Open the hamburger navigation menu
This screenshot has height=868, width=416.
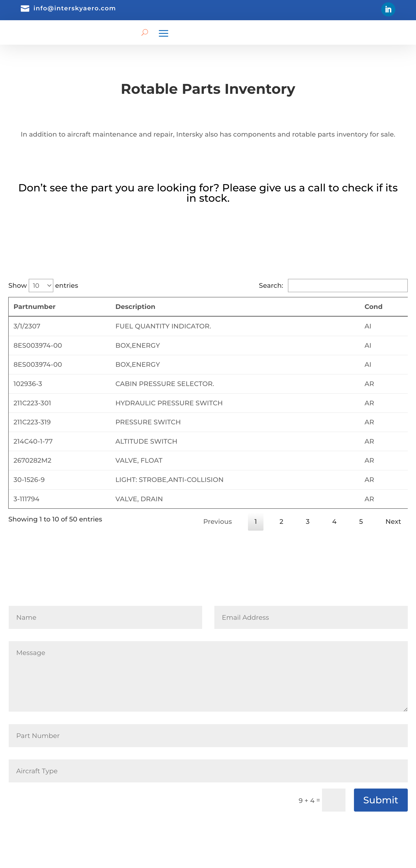click(x=164, y=33)
